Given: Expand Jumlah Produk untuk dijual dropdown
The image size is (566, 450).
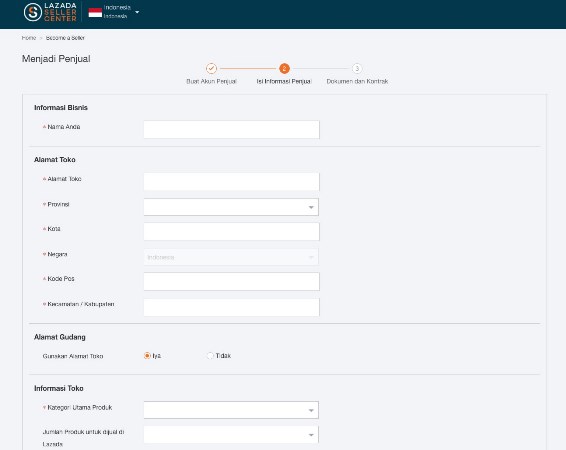Looking at the screenshot, I should (231, 435).
